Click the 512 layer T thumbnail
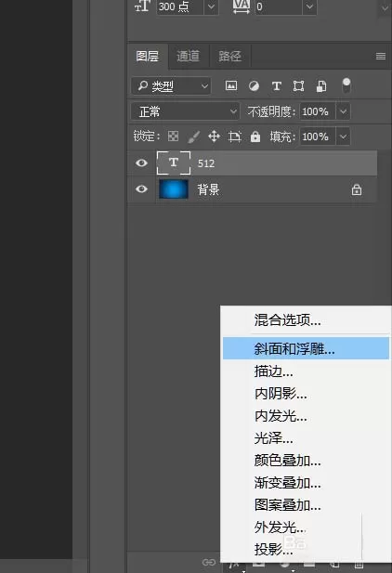This screenshot has width=392, height=573. tap(174, 163)
